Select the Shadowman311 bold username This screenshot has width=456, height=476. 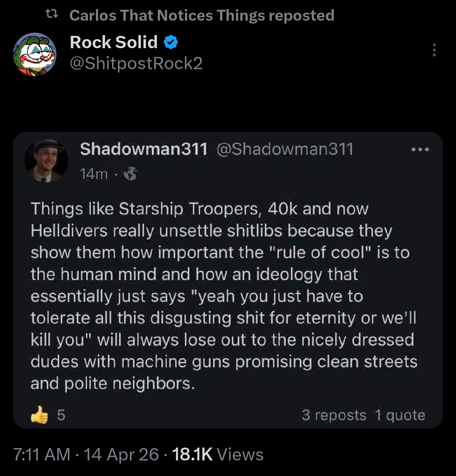tap(144, 149)
